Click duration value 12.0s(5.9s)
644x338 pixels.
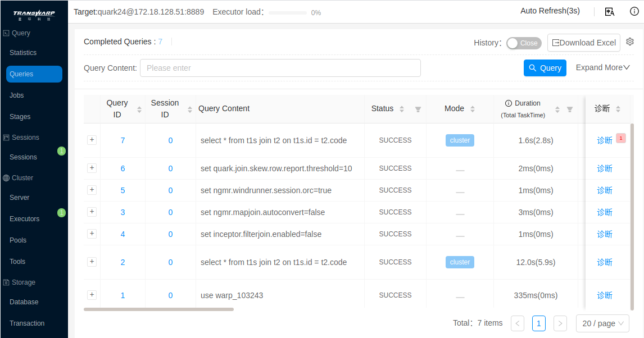[536, 262]
